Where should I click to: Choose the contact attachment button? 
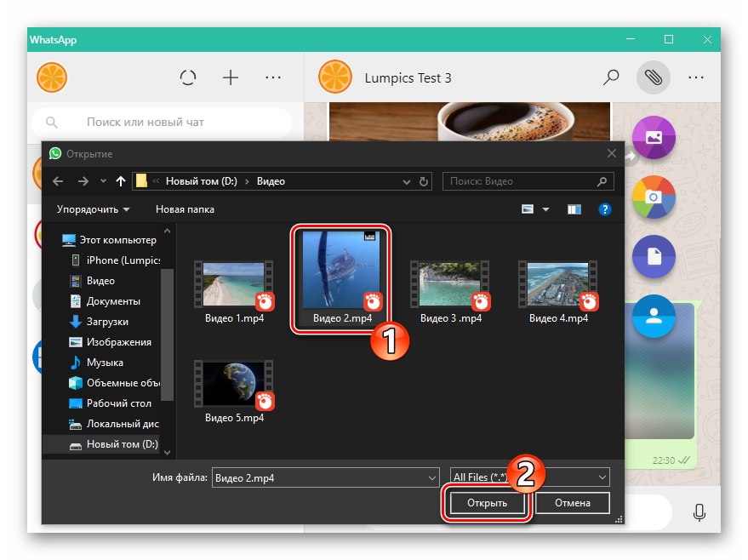coord(654,316)
